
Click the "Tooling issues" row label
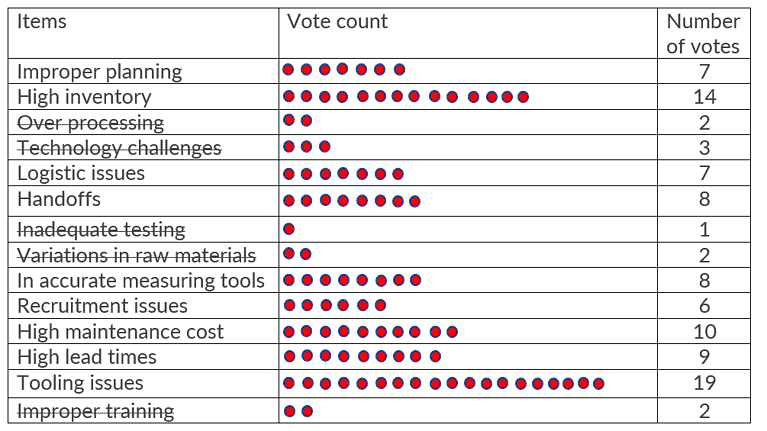click(80, 383)
